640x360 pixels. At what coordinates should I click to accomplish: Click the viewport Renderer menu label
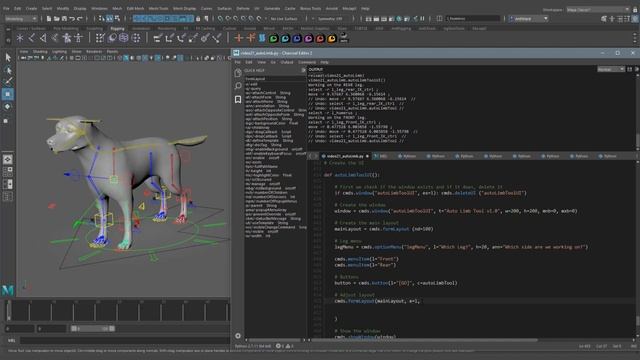coord(94,51)
